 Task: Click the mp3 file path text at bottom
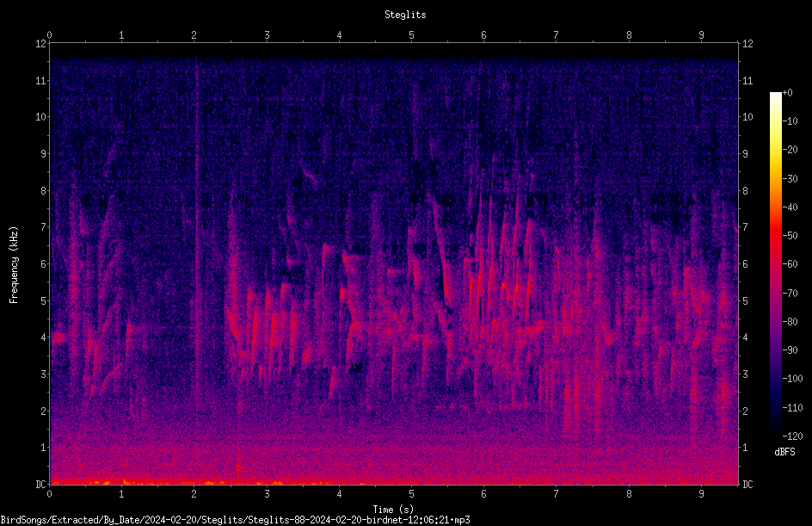pos(235,520)
